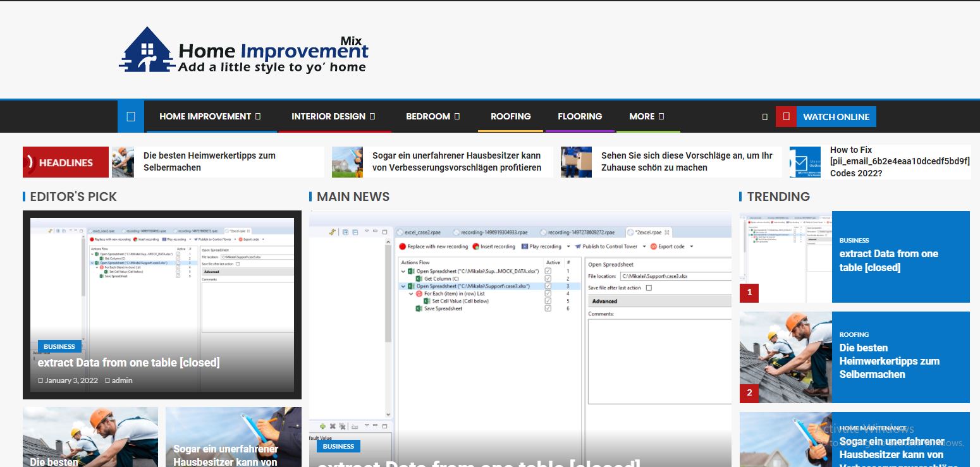Click the BUSINESS tag in Editor's Pick card
This screenshot has height=467, width=980.
[59, 346]
